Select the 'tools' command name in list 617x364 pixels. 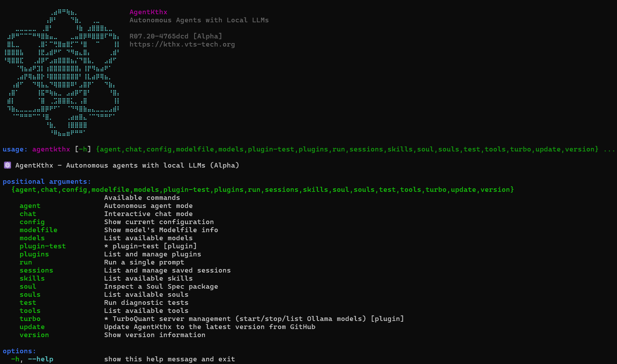(x=30, y=311)
